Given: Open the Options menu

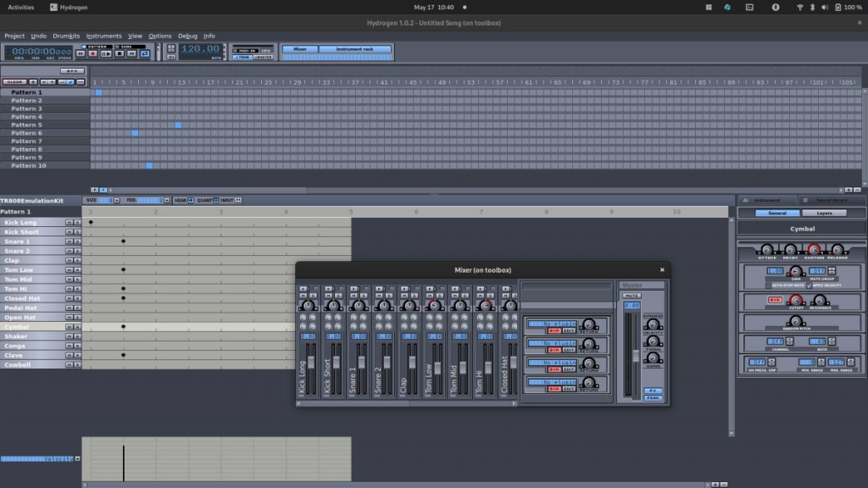Looking at the screenshot, I should 159,36.
